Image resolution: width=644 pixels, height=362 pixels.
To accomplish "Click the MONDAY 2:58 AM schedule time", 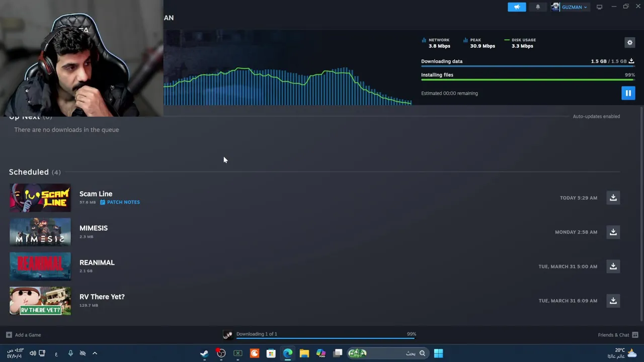I will (x=576, y=232).
